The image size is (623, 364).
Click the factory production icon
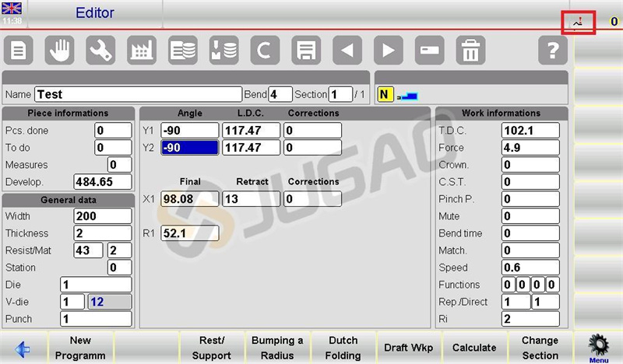pyautogui.click(x=142, y=51)
